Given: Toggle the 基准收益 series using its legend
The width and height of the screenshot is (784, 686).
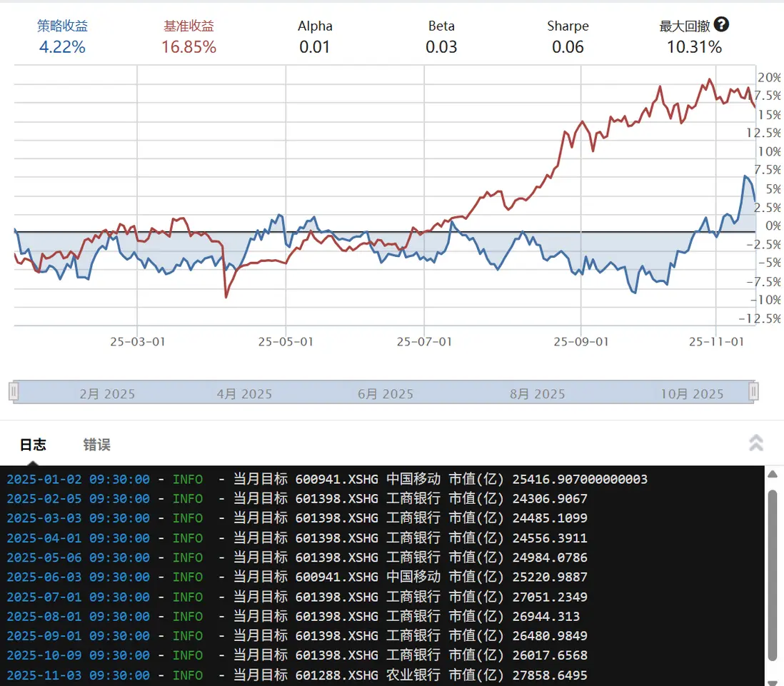Looking at the screenshot, I should pos(189,25).
